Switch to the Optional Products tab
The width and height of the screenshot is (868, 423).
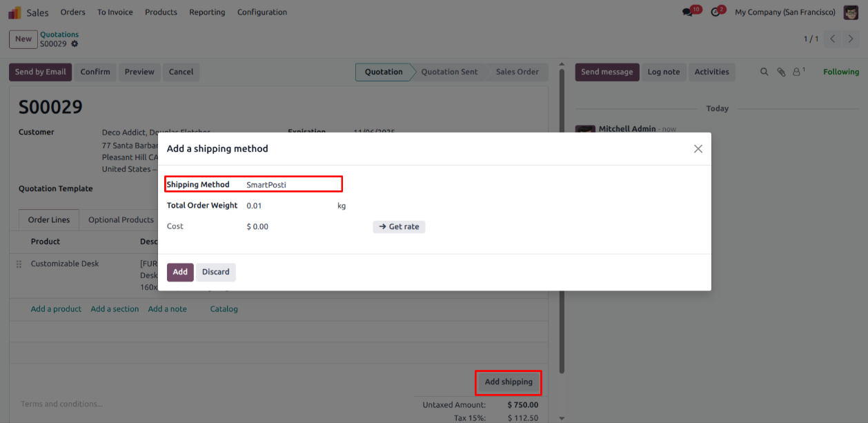pos(121,220)
